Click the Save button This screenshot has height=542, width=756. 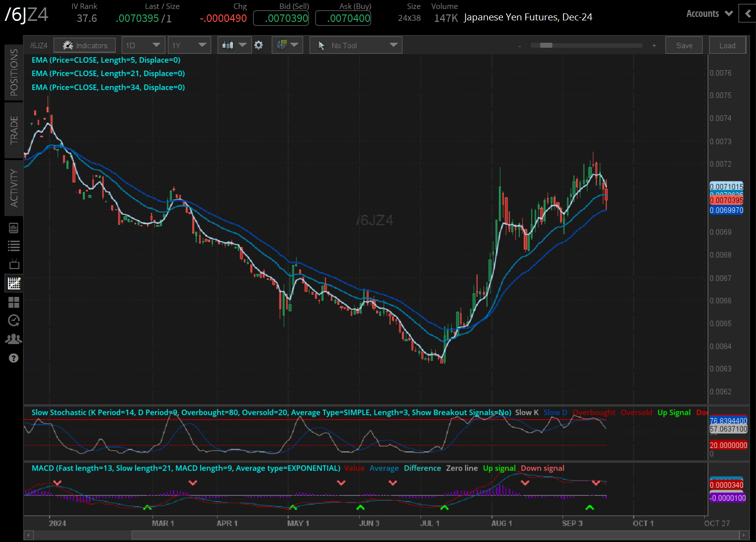684,45
